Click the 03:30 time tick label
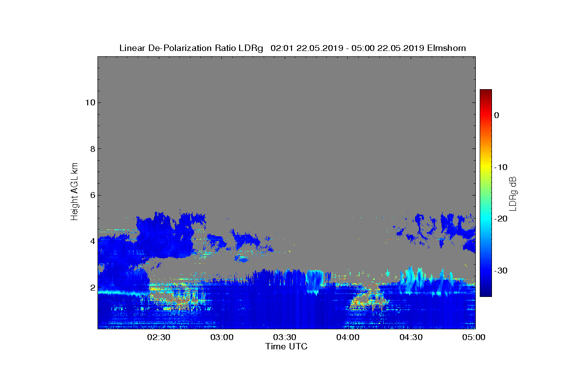588x392 pixels. click(x=285, y=338)
